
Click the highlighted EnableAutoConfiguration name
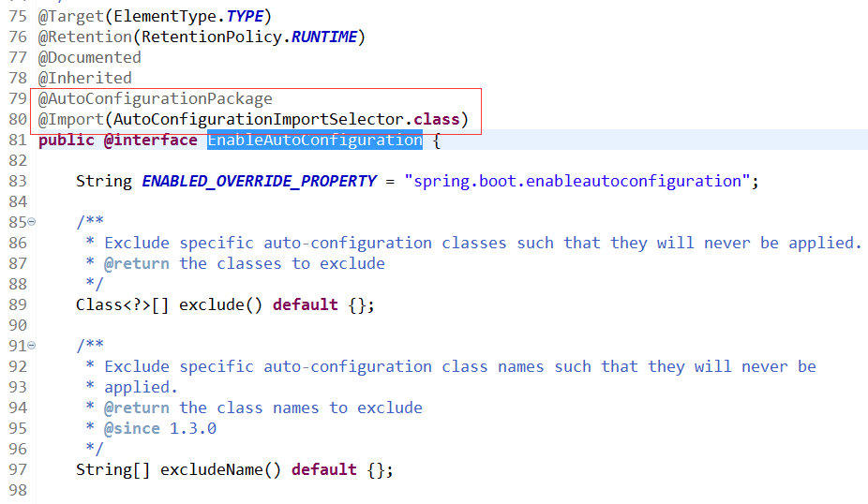[x=315, y=140]
